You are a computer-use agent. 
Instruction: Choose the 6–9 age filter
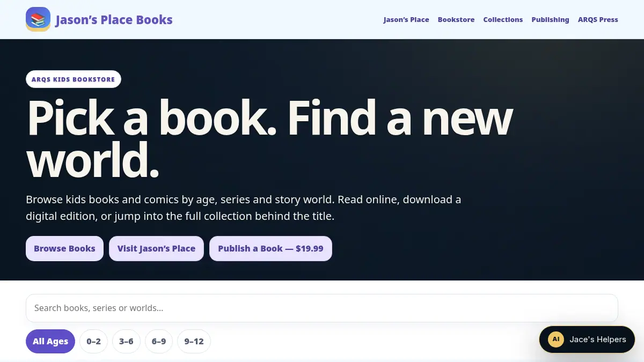[159, 342]
